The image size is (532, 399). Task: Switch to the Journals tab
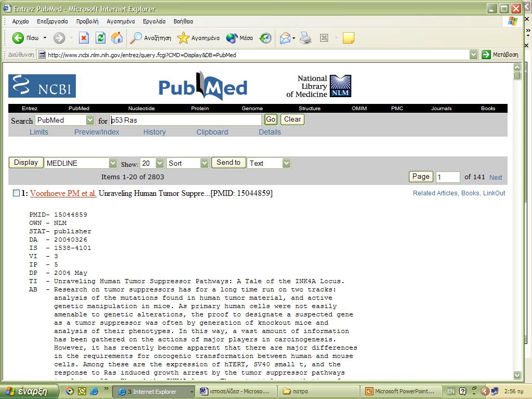(442, 108)
